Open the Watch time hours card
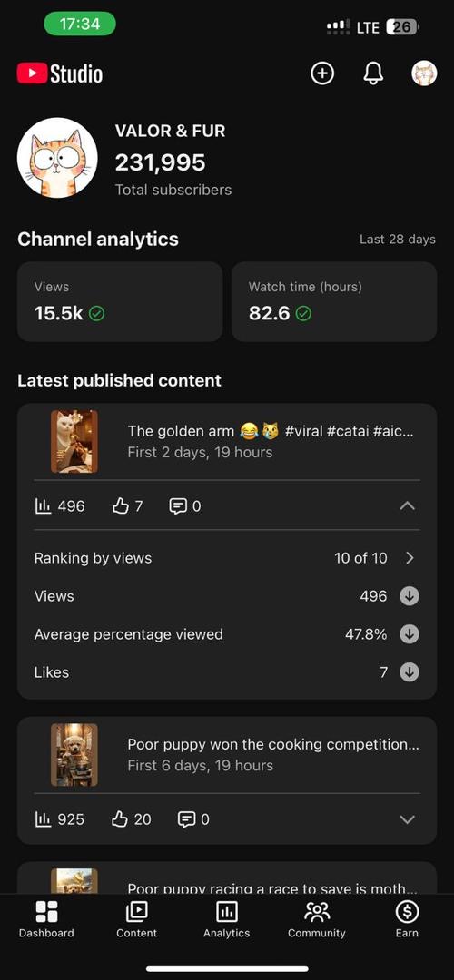The width and height of the screenshot is (454, 980). click(334, 301)
